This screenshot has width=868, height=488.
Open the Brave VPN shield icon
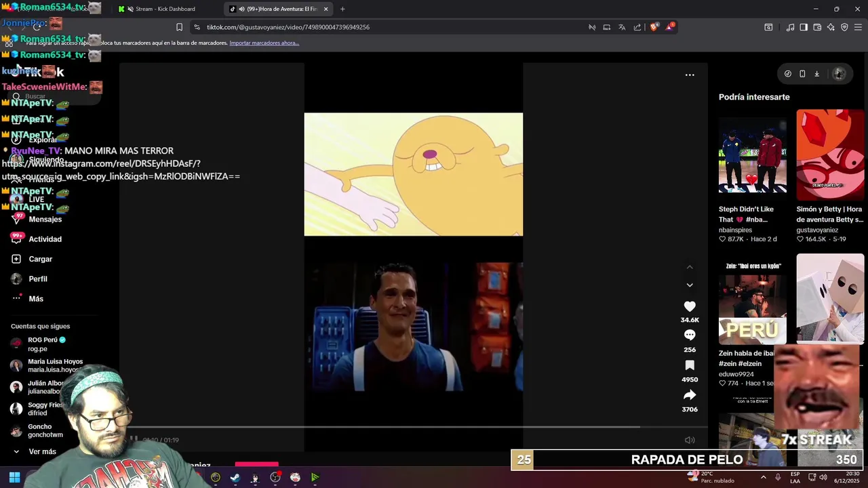click(x=844, y=27)
